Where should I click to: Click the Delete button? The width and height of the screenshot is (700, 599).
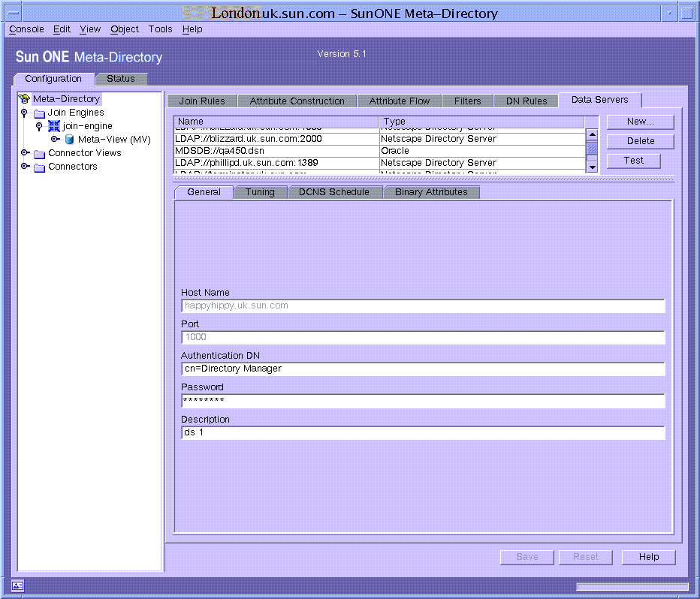pyautogui.click(x=640, y=141)
